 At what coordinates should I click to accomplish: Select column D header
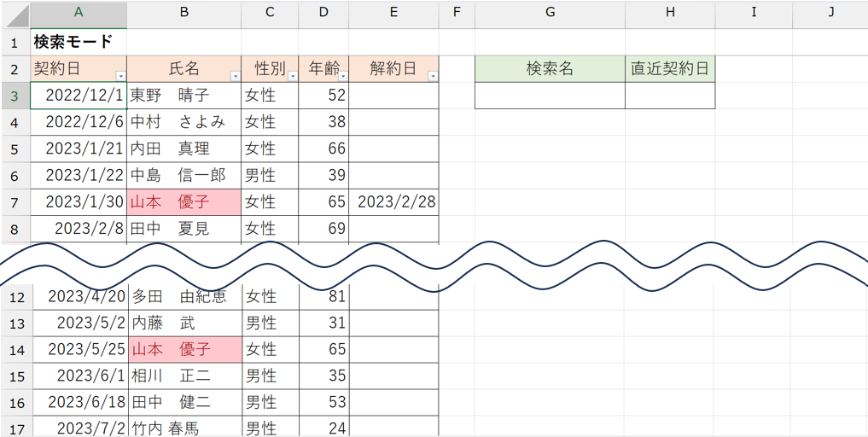coord(323,15)
